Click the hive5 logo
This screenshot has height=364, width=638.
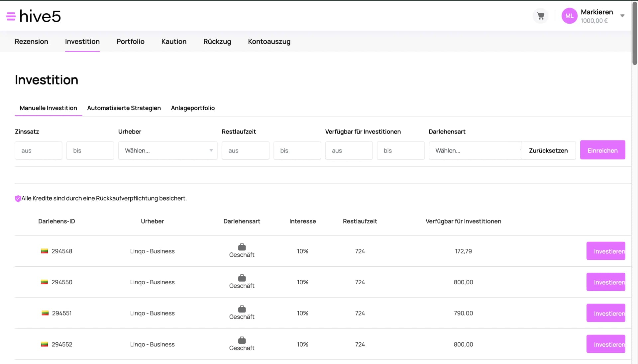tap(40, 16)
